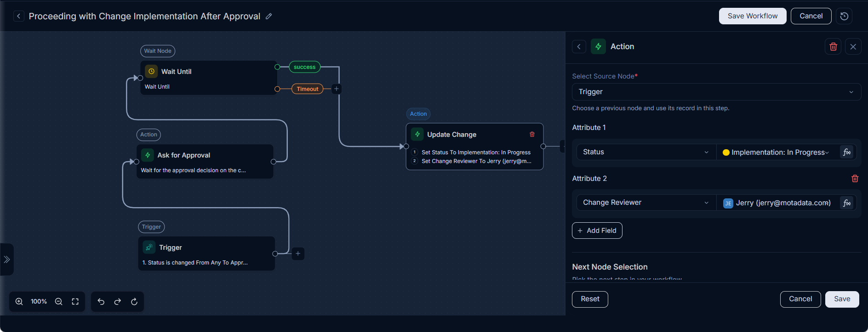Image resolution: width=868 pixels, height=332 pixels.
Task: Delete Update Change node trash icon
Action: (x=532, y=135)
